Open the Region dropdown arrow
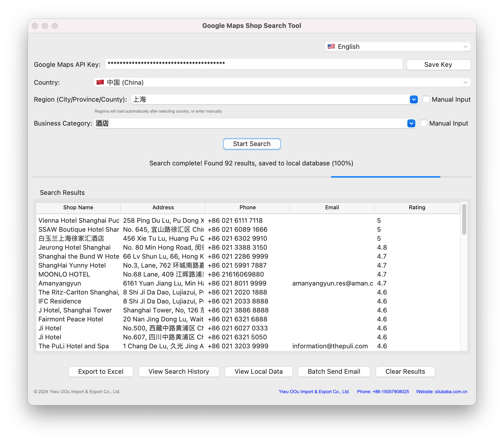Screen dimensions: 504x442 414,99
